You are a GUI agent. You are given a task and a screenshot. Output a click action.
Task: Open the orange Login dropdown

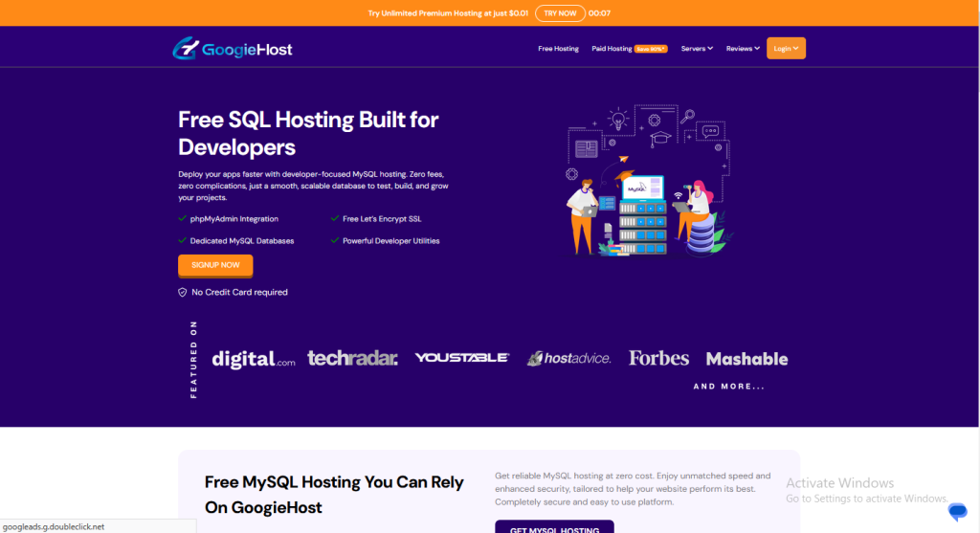(786, 48)
